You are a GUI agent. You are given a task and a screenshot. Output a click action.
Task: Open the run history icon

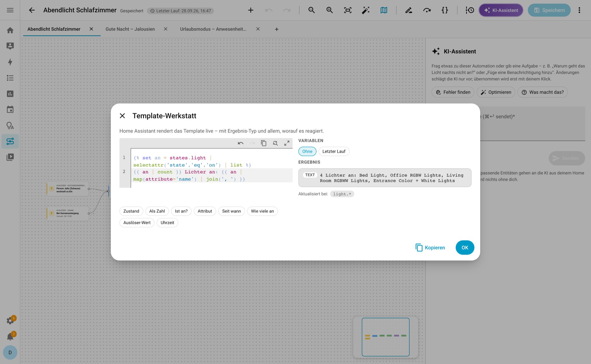[x=470, y=10]
